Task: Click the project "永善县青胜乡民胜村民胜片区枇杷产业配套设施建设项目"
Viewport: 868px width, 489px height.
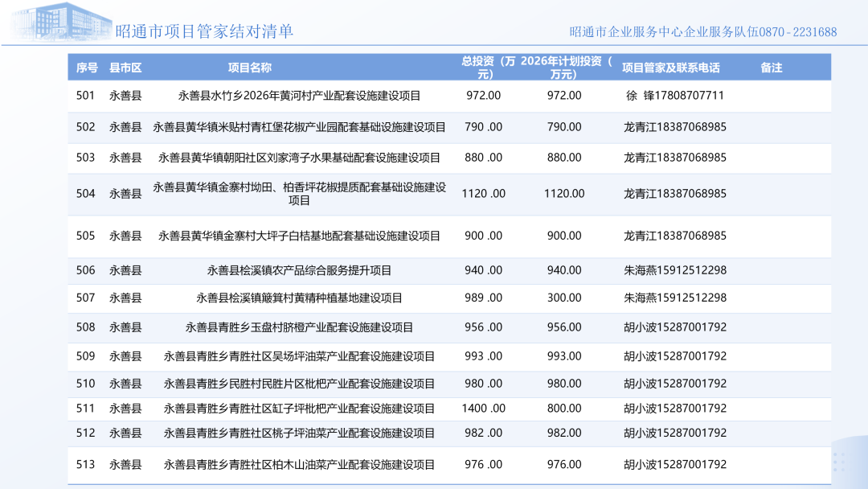Action: [299, 384]
